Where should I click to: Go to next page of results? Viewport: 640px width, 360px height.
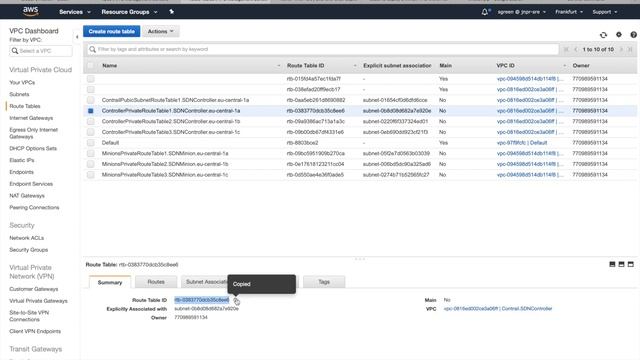(621, 49)
